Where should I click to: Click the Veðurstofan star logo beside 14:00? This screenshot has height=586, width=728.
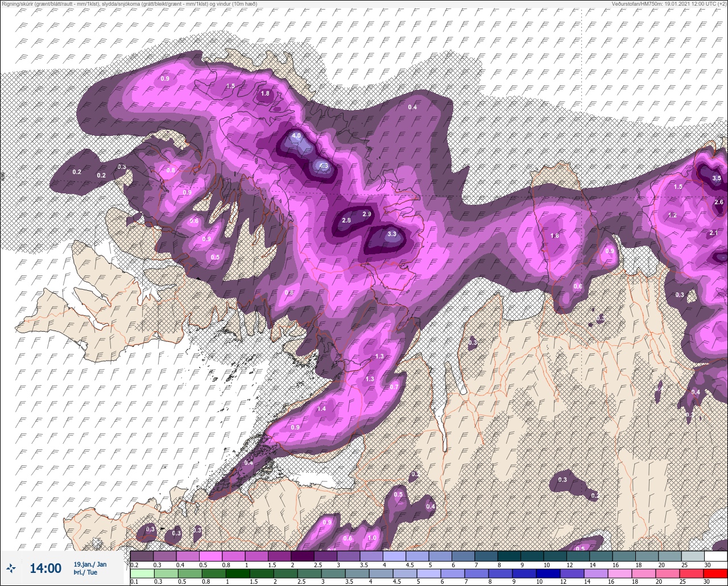pyautogui.click(x=11, y=567)
